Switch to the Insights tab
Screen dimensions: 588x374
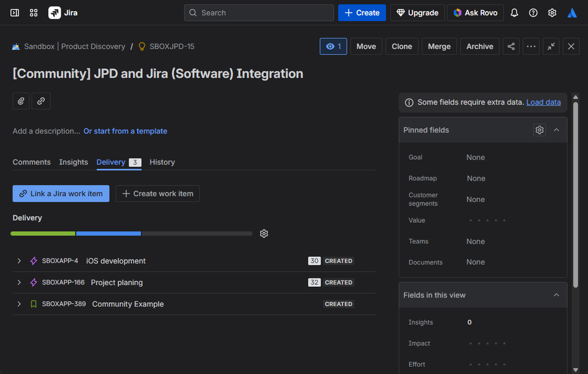coord(74,163)
